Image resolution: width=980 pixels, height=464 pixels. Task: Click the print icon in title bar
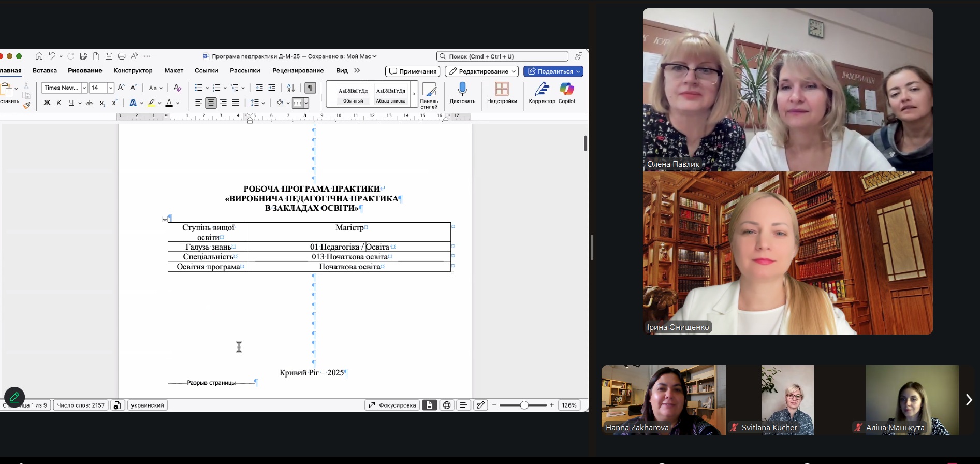point(122,56)
